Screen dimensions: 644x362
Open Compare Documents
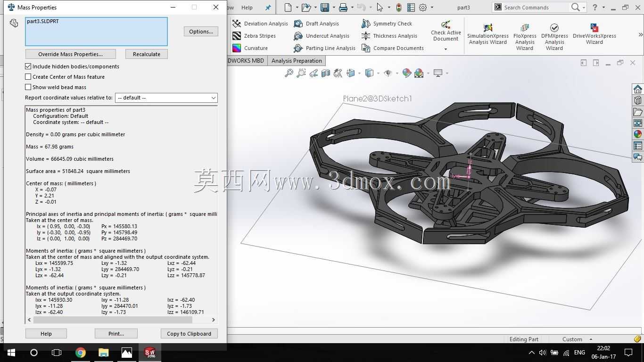click(392, 48)
